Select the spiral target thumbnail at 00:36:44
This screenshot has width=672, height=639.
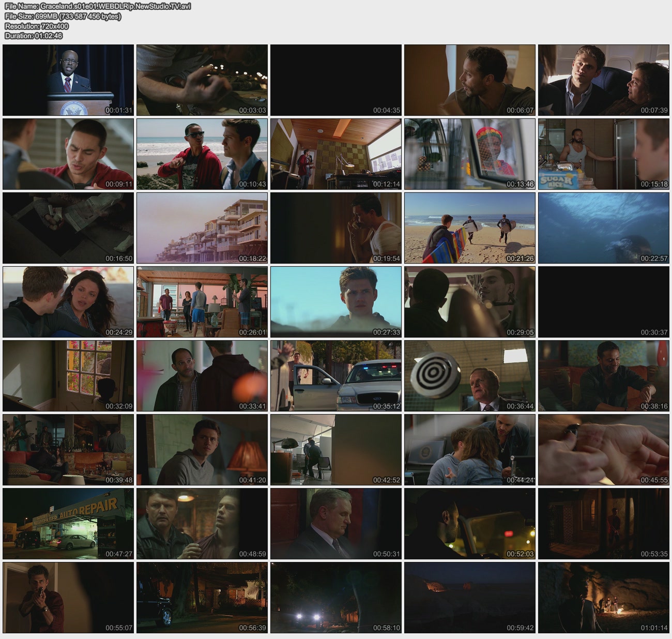click(469, 376)
